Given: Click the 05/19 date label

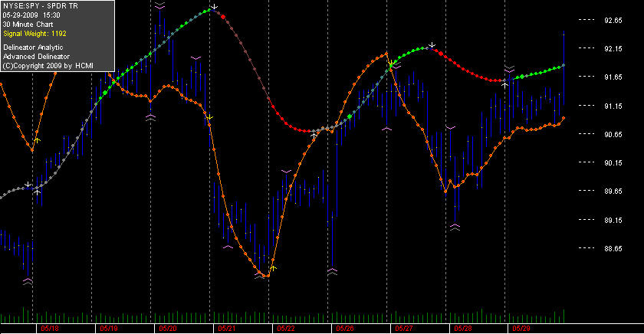Looking at the screenshot, I should click(108, 329).
